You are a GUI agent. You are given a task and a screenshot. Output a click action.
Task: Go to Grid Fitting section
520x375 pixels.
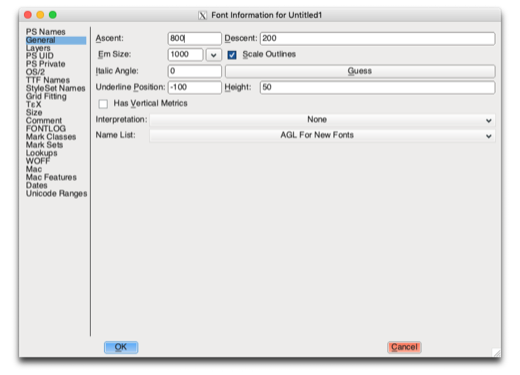click(46, 96)
